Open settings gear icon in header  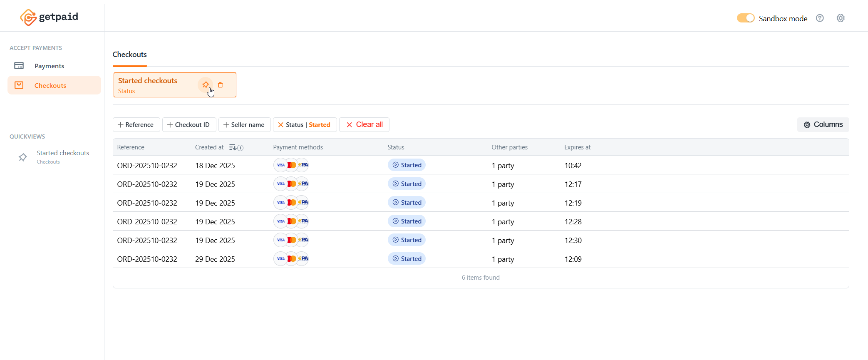pyautogui.click(x=841, y=18)
